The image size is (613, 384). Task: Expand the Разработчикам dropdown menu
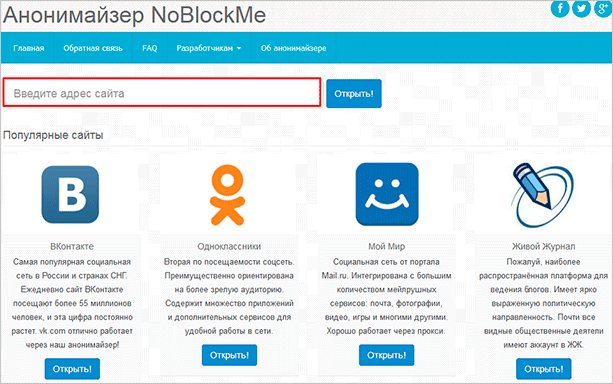pos(209,48)
